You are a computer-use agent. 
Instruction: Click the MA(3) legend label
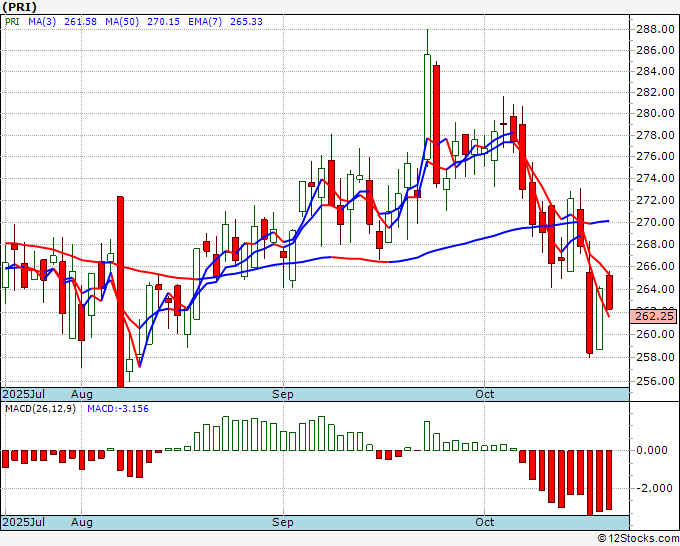click(x=42, y=22)
